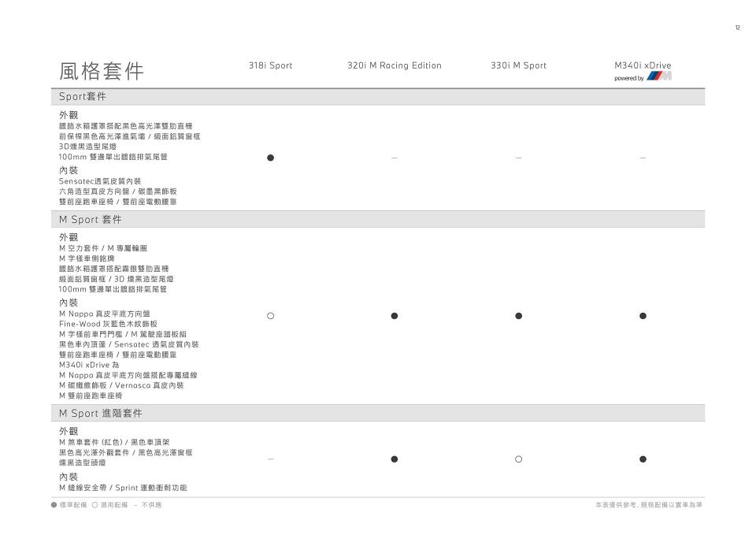Select the 318i Sport column header

coord(270,65)
